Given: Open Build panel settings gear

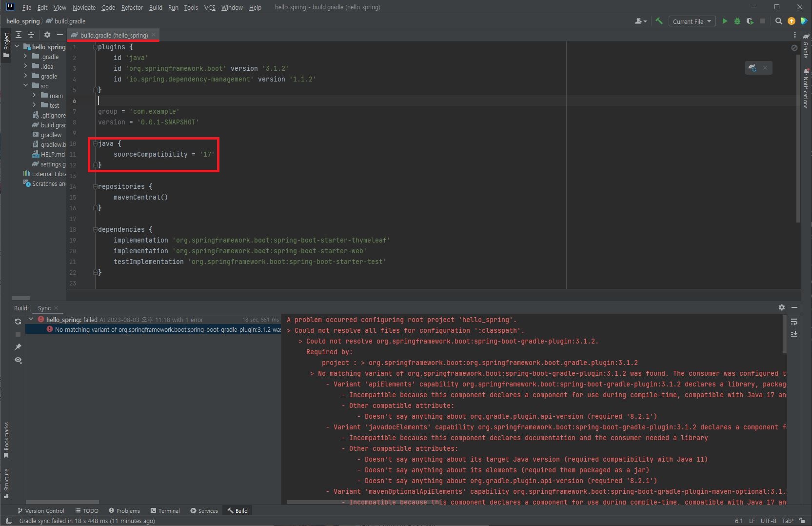Looking at the screenshot, I should point(782,307).
